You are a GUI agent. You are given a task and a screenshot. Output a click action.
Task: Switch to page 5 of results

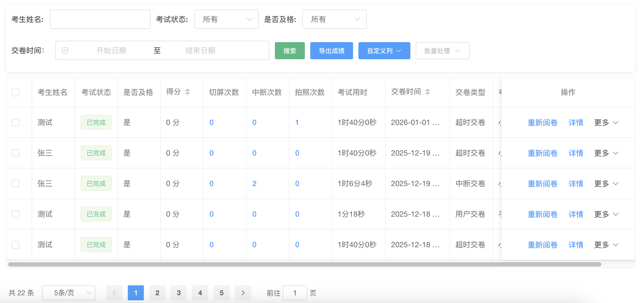click(x=222, y=293)
